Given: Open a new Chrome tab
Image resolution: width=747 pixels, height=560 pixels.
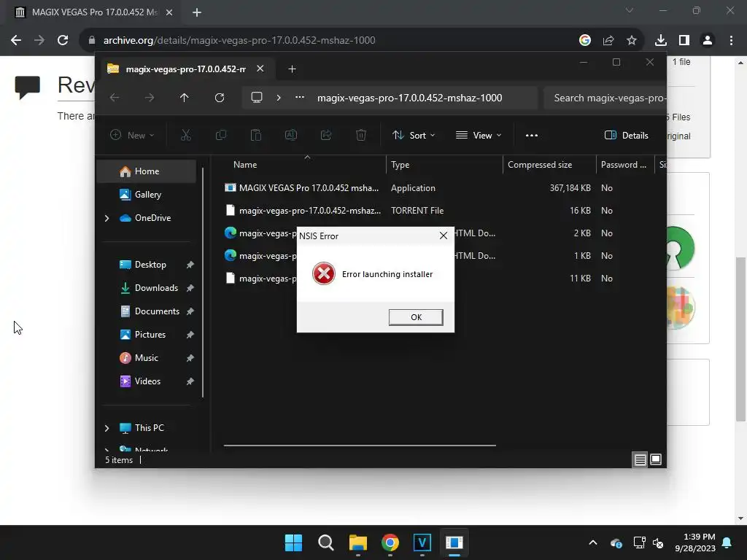Looking at the screenshot, I should coord(197,12).
